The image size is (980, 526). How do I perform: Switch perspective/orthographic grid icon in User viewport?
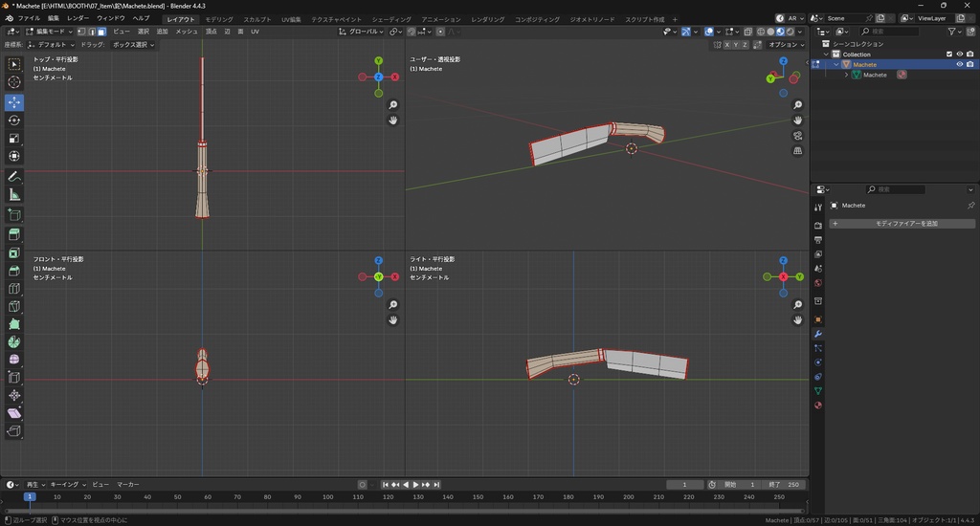coord(797,150)
